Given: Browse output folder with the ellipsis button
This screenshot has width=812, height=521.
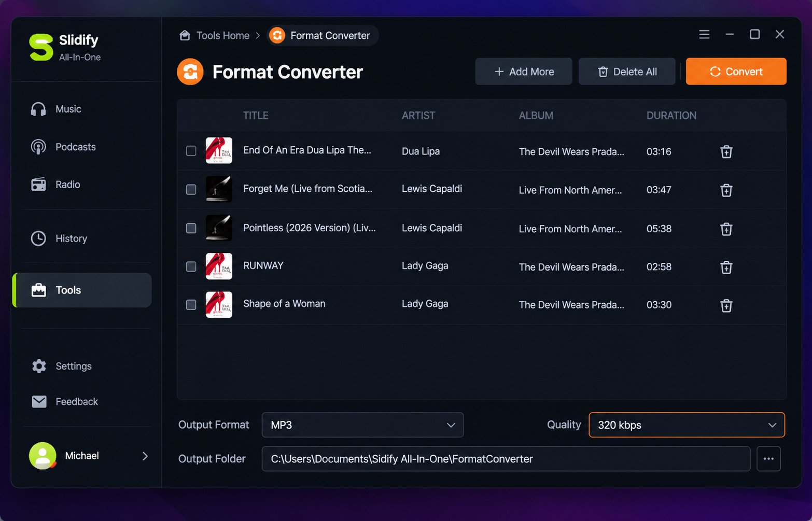Looking at the screenshot, I should coord(768,459).
